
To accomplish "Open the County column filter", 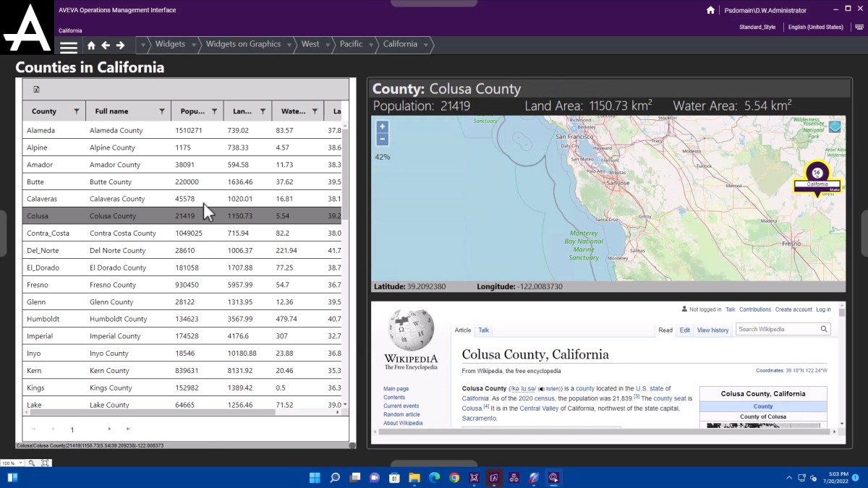I will (76, 111).
